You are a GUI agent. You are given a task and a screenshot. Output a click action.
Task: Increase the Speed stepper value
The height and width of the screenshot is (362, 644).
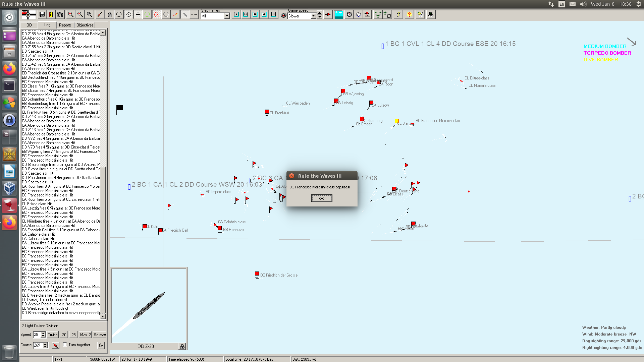pos(43,333)
